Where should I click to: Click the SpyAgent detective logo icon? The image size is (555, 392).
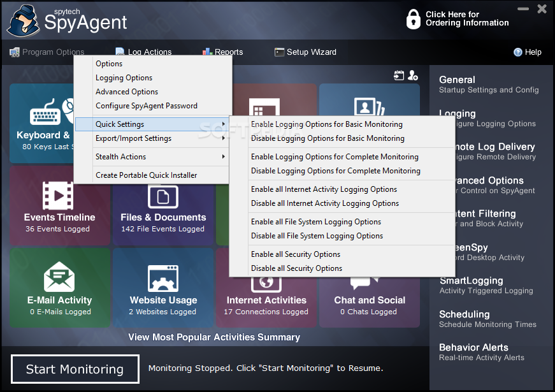point(23,21)
